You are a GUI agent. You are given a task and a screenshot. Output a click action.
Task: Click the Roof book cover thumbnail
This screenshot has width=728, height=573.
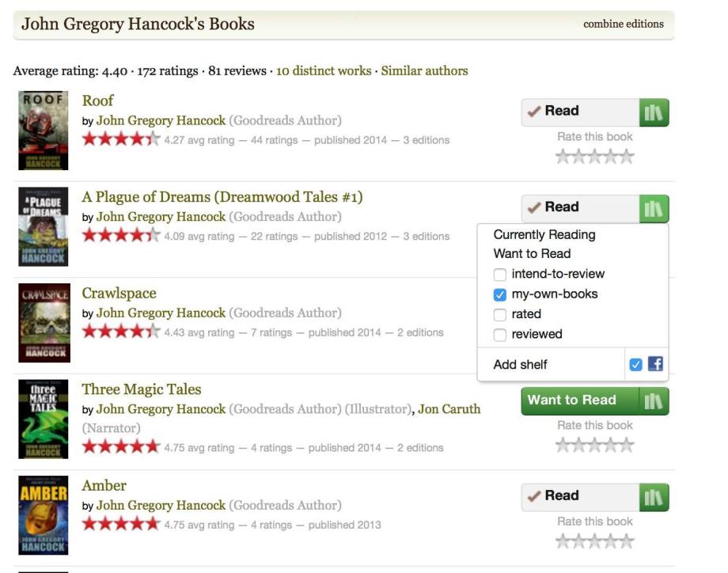coord(44,131)
